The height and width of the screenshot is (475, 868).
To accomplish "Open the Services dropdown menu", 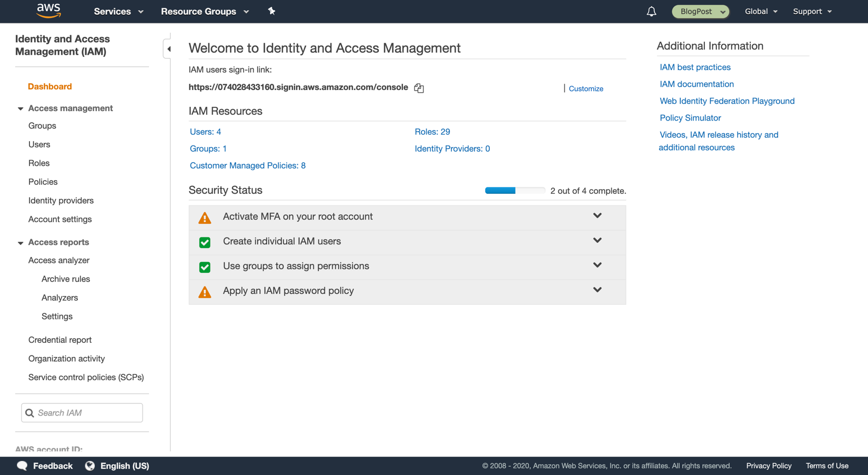I will [118, 11].
